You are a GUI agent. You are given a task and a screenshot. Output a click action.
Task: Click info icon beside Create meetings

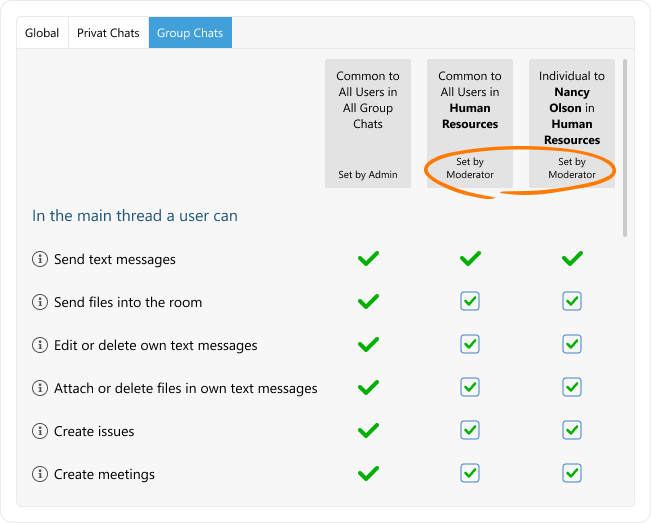click(x=40, y=474)
